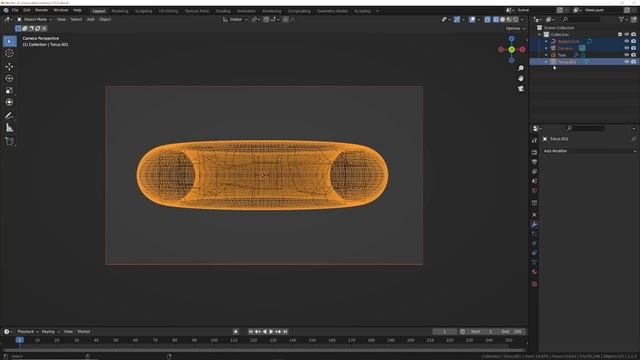Open the Material properties tab icon
Viewport: 640px width, 360px height.
[x=534, y=272]
